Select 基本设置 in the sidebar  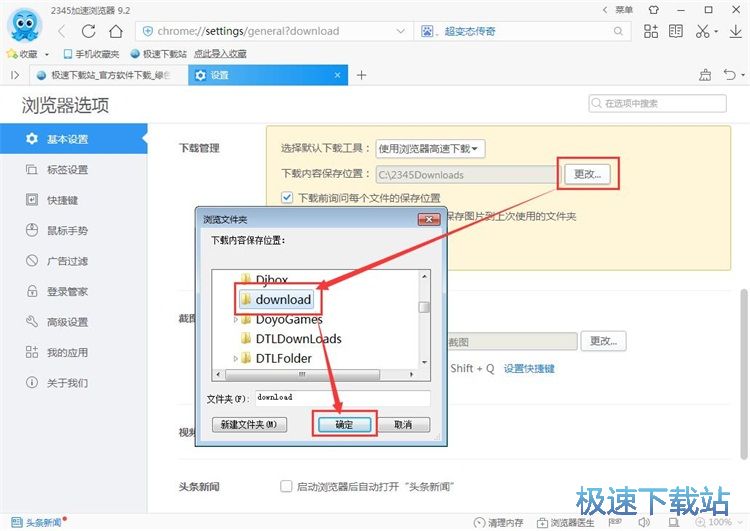[74, 139]
